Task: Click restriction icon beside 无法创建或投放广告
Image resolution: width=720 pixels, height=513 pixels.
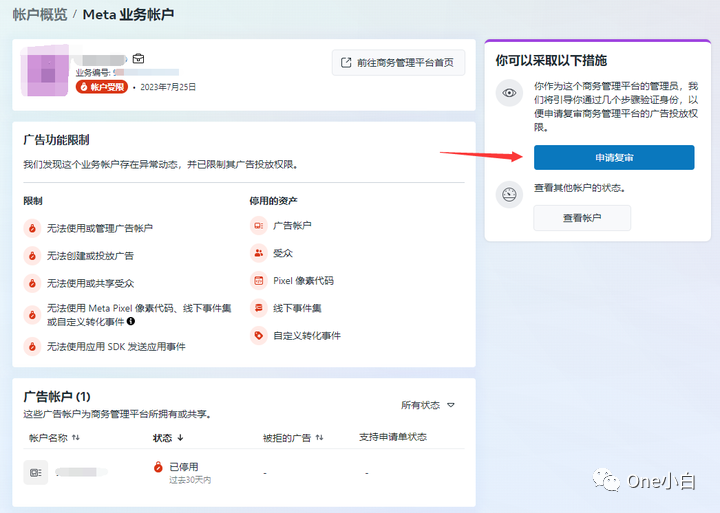Action: [x=32, y=255]
